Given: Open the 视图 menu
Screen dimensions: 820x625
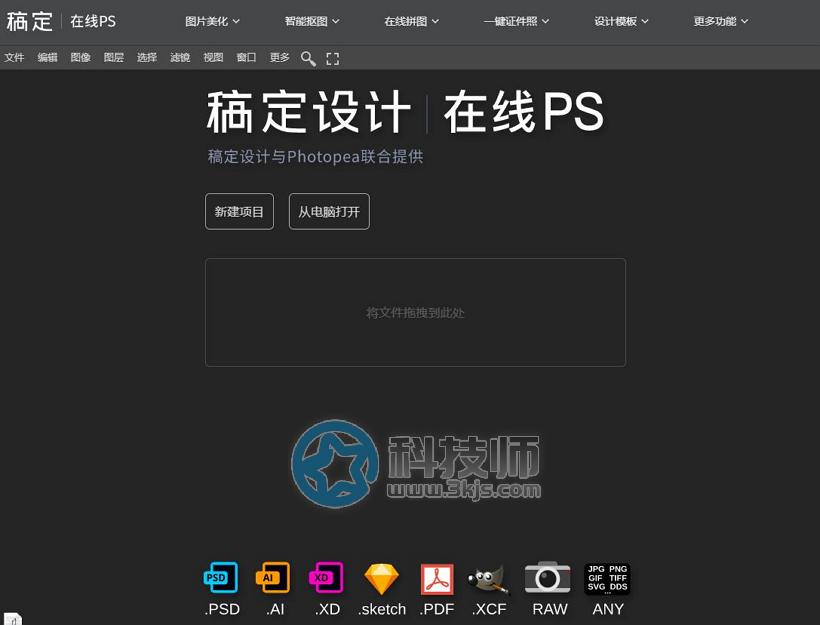Looking at the screenshot, I should coord(213,58).
